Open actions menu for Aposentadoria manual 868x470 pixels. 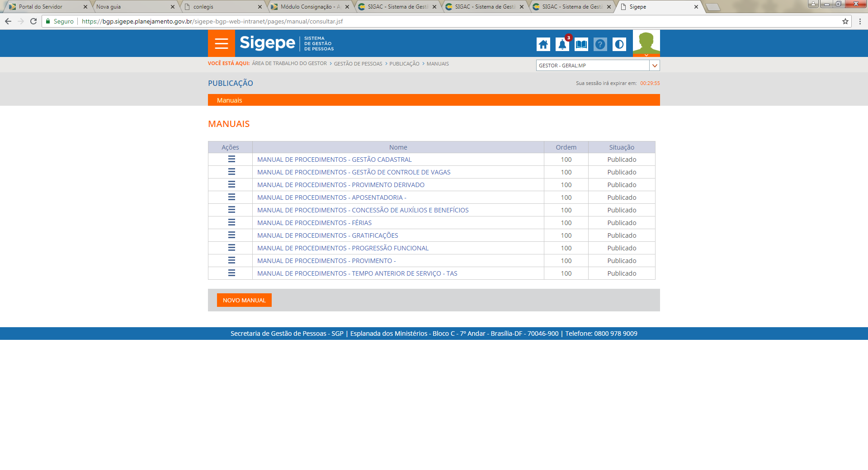click(231, 197)
